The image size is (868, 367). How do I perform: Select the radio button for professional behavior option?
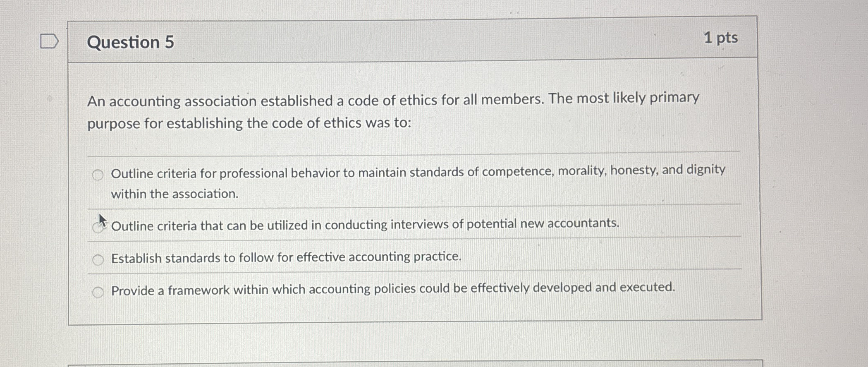coord(98,175)
